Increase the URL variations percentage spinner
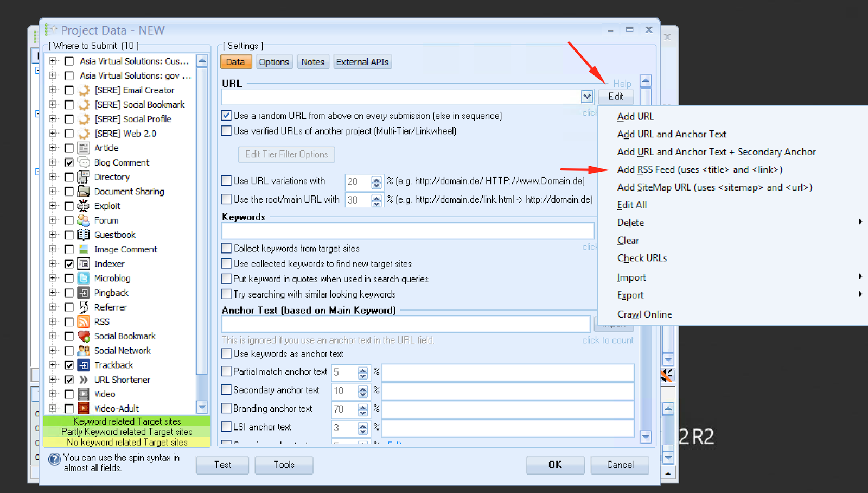 pyautogui.click(x=376, y=179)
